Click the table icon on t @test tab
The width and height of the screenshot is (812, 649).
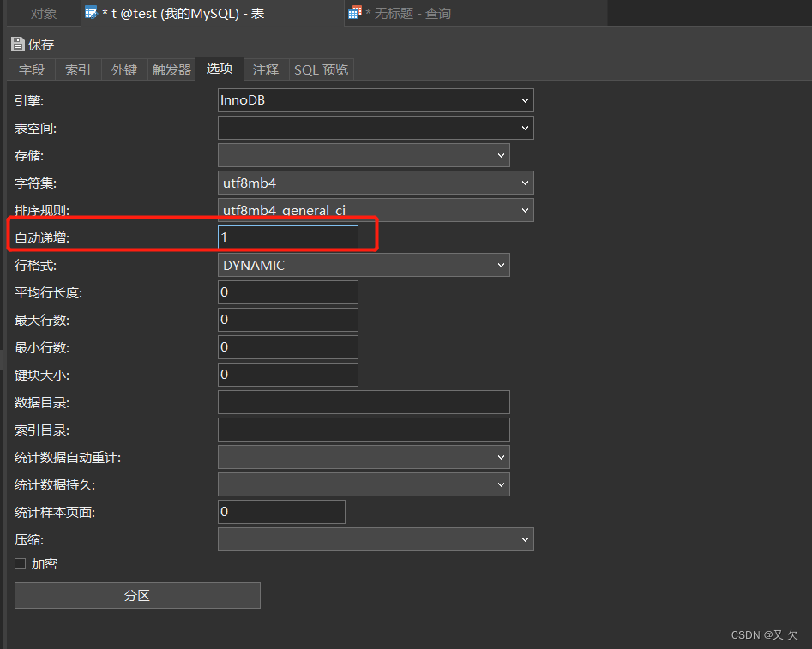point(91,12)
